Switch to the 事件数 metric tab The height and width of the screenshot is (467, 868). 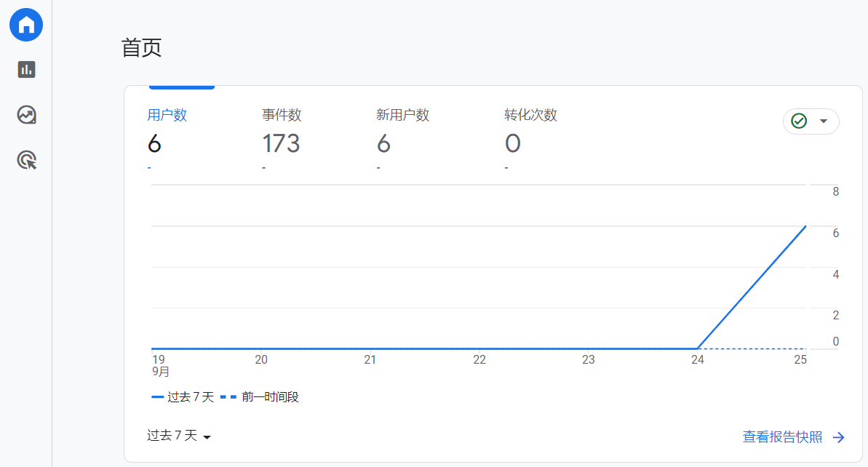tap(282, 115)
